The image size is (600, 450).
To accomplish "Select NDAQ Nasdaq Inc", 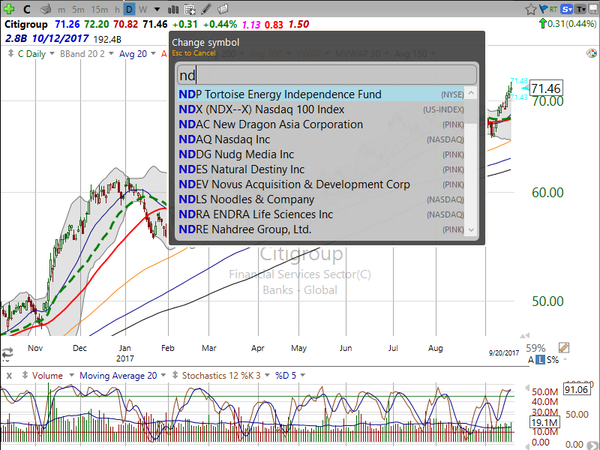I will coord(321,139).
